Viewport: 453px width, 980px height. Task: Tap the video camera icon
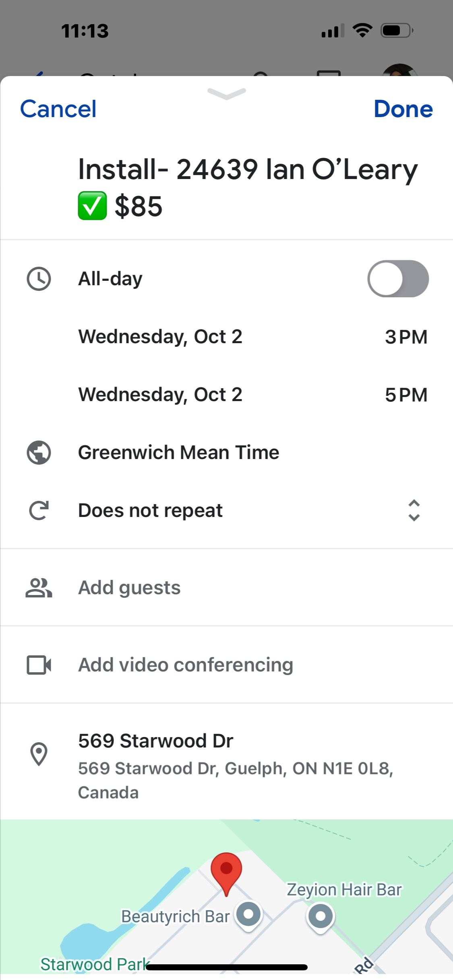click(x=39, y=665)
